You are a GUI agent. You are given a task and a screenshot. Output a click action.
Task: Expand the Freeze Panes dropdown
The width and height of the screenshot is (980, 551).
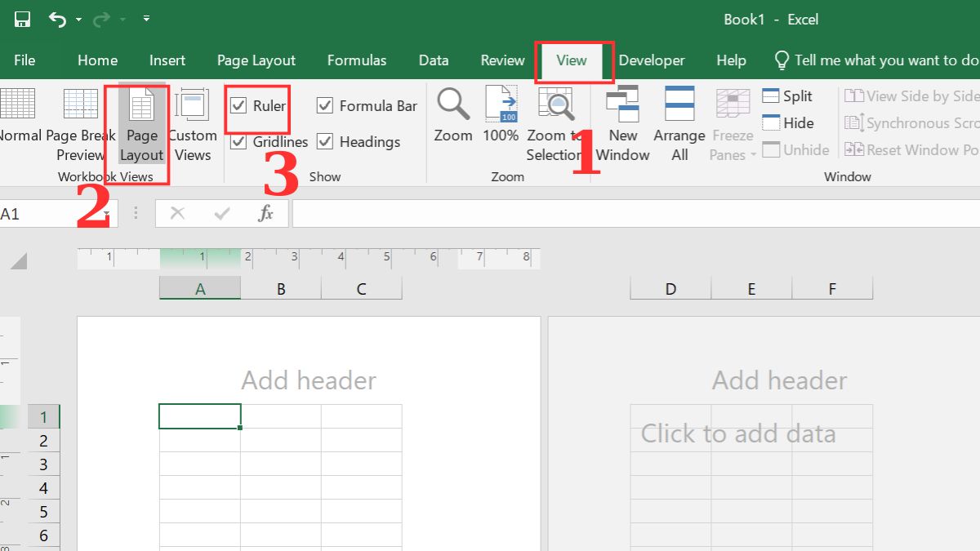coord(733,123)
